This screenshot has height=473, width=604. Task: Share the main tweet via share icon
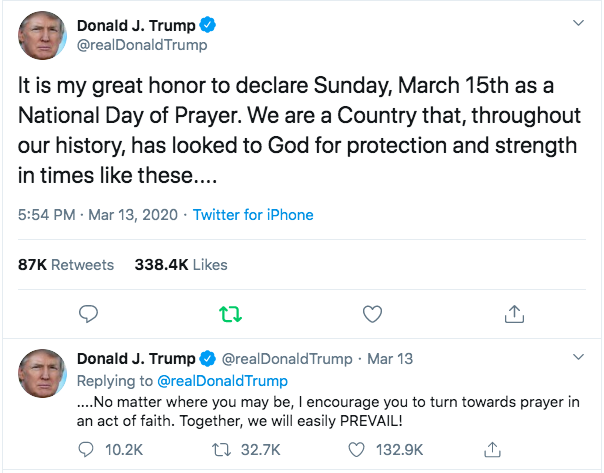(x=514, y=314)
